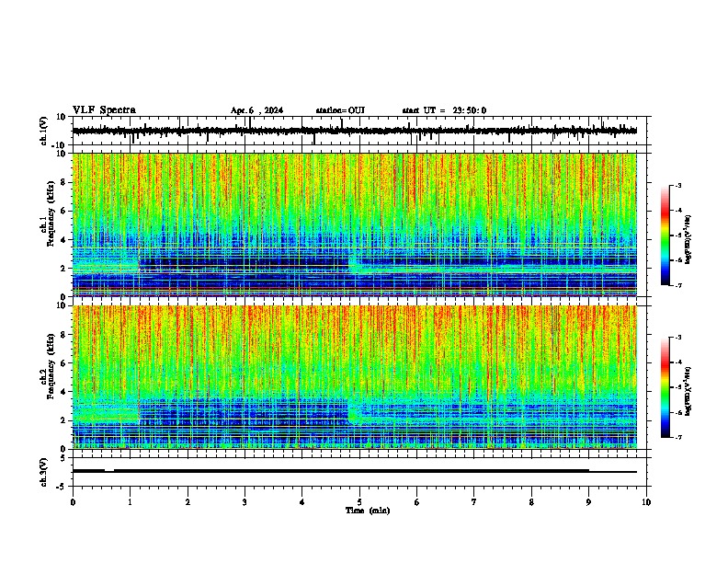Click the "5" tick on ch.3(V) axis
The image size is (728, 563).
click(63, 458)
